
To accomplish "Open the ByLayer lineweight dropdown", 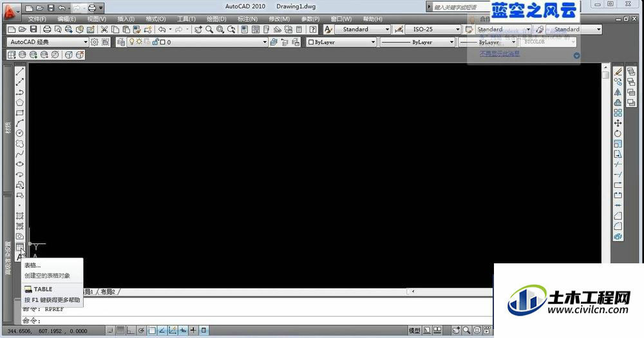I will tap(487, 42).
